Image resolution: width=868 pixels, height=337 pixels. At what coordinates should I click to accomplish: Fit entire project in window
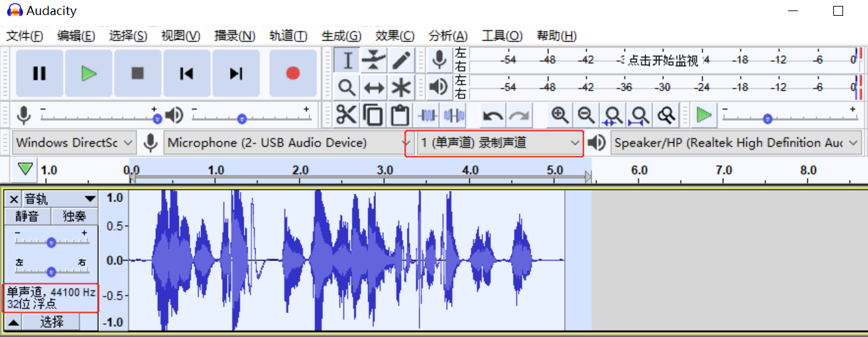640,115
